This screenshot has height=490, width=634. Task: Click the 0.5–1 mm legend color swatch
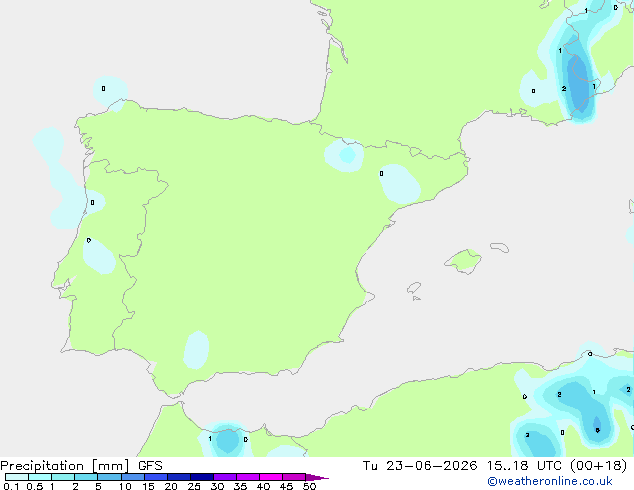tap(40, 477)
